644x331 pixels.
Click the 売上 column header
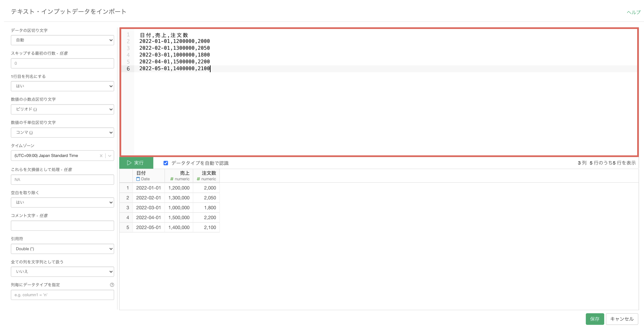pyautogui.click(x=179, y=176)
